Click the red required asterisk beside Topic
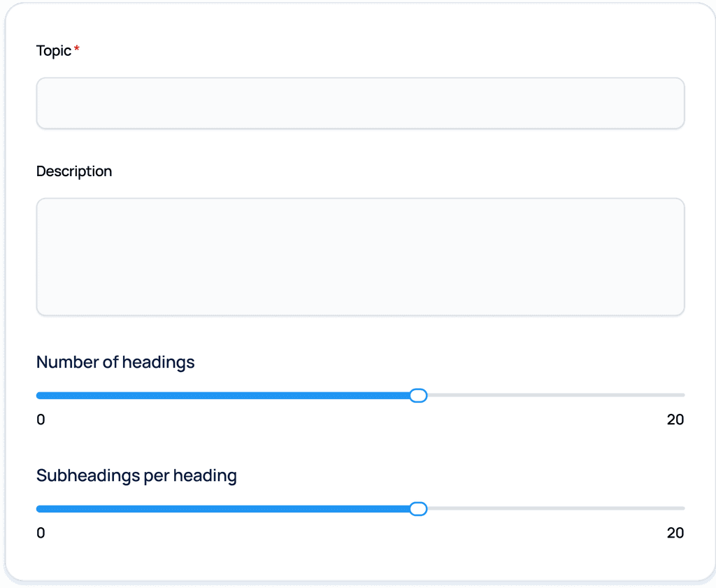 [x=77, y=50]
